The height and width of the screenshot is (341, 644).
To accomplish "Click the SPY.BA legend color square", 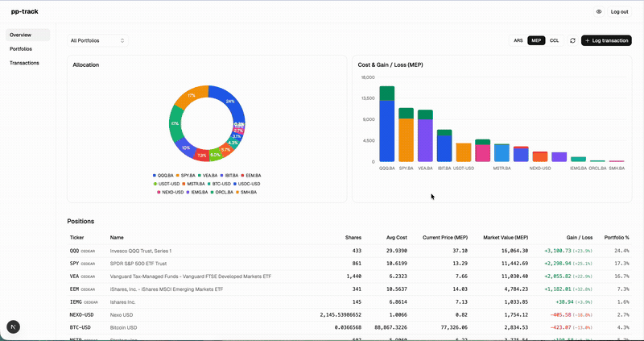I will pyautogui.click(x=178, y=176).
